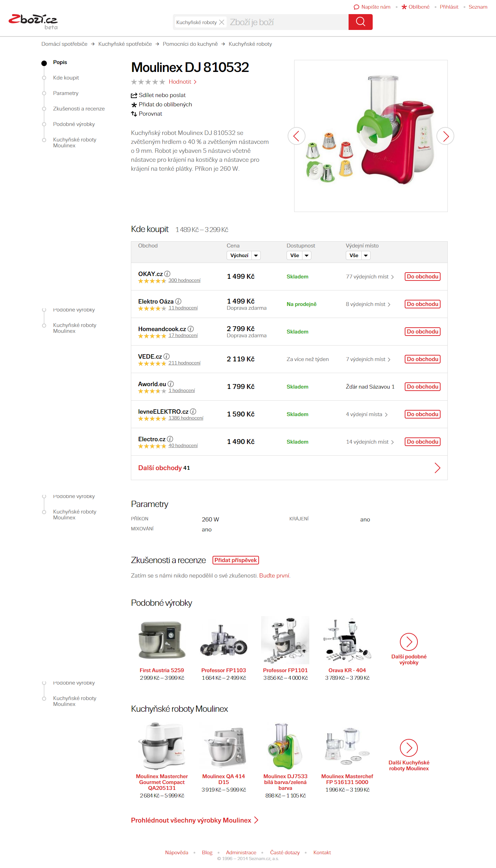Open the Seznam link in header
Viewport: 496px width, 868px height.
coord(478,7)
